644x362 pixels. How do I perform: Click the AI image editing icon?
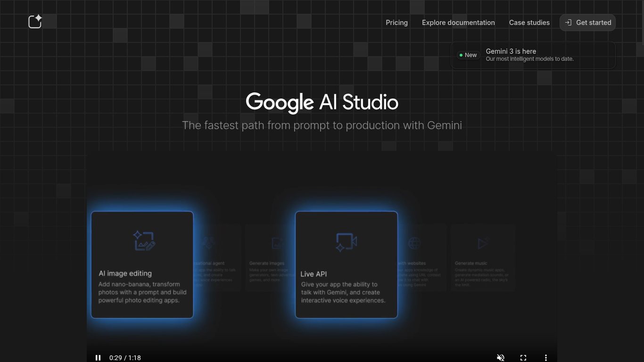144,240
